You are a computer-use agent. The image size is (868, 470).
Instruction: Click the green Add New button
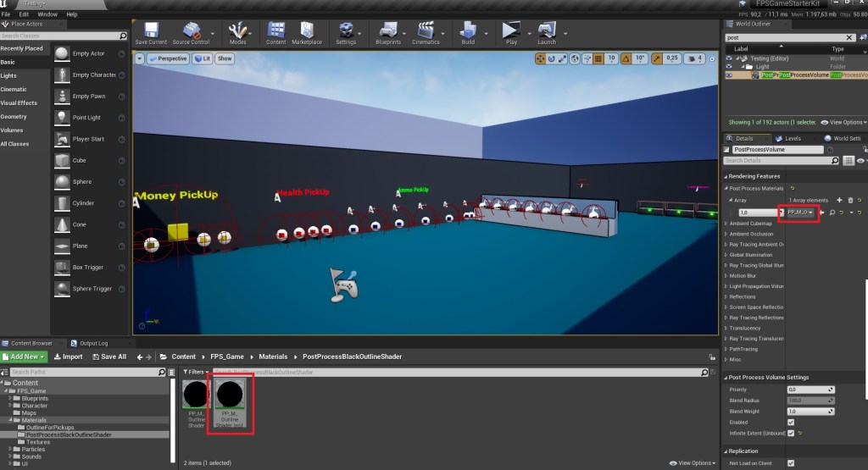(25, 357)
